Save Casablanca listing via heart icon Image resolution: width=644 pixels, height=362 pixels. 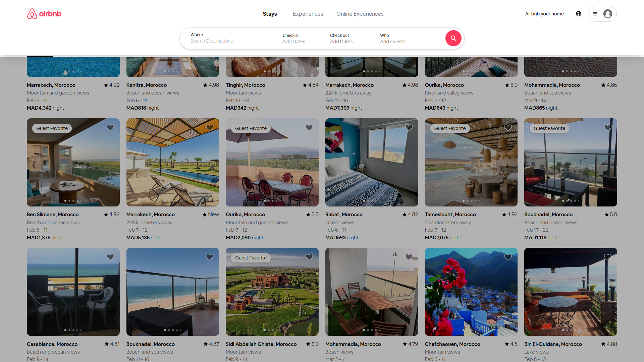110,257
